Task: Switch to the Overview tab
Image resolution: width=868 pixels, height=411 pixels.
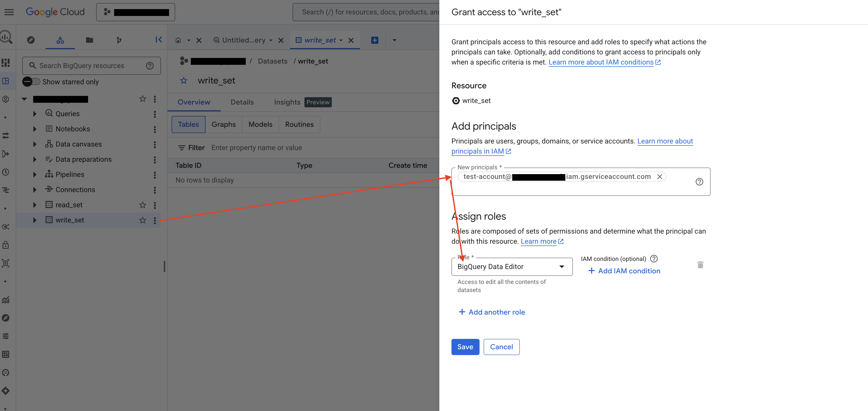Action: [194, 102]
